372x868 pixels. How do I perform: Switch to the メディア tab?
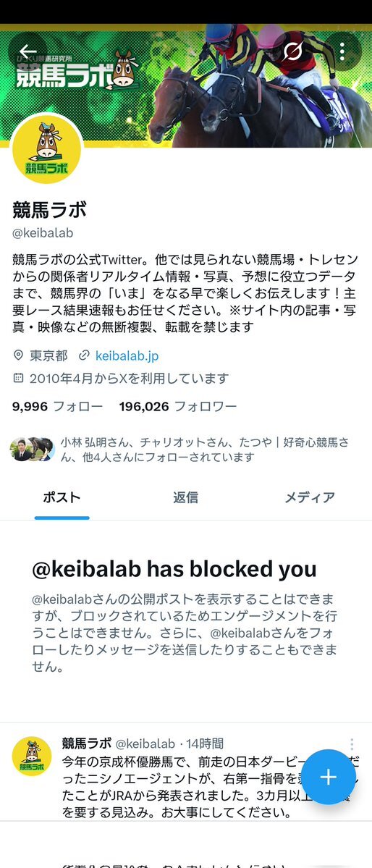click(x=310, y=497)
